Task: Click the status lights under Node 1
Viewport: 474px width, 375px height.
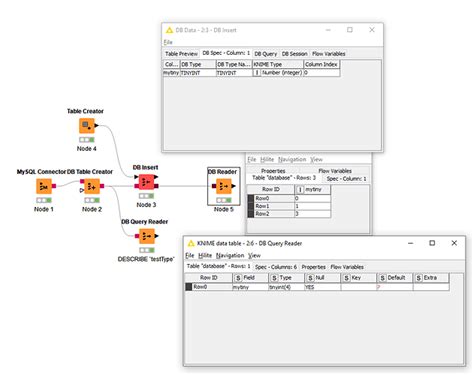Action: [x=44, y=200]
